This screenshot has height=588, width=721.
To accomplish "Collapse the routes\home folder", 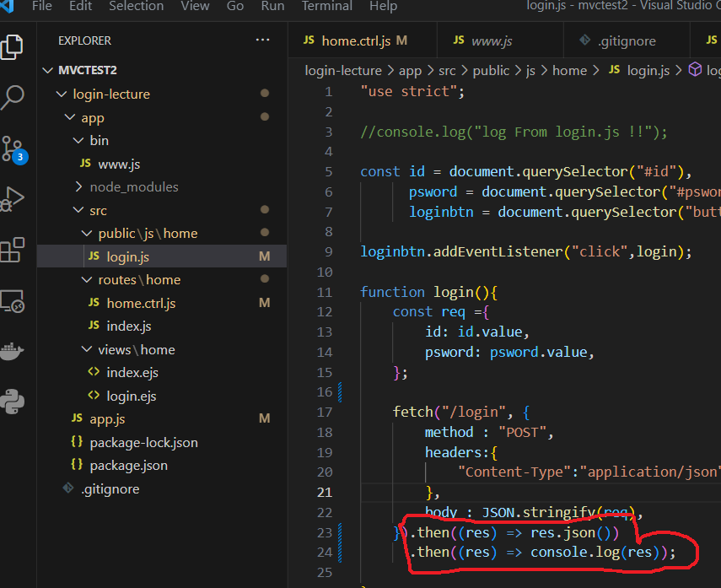I will (87, 279).
